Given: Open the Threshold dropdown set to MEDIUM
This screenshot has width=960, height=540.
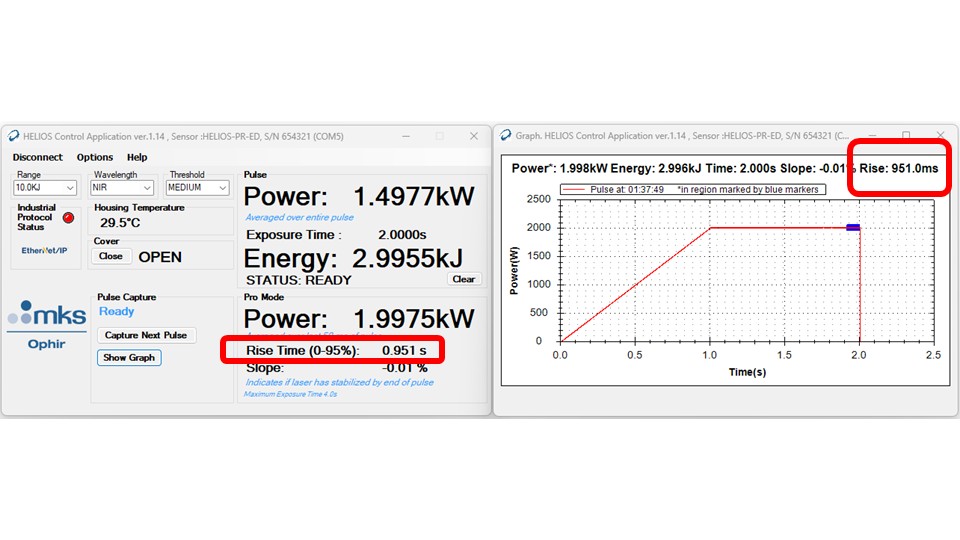Looking at the screenshot, I should [x=197, y=188].
